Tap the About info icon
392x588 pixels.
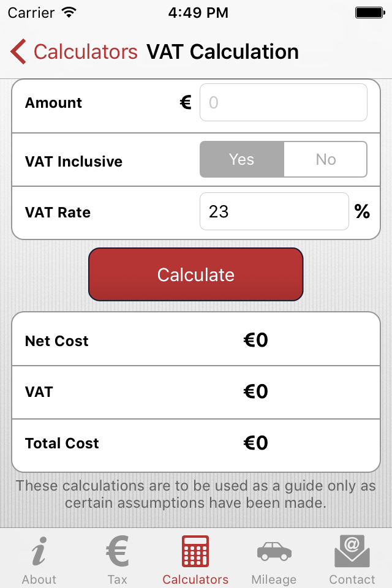tap(39, 551)
